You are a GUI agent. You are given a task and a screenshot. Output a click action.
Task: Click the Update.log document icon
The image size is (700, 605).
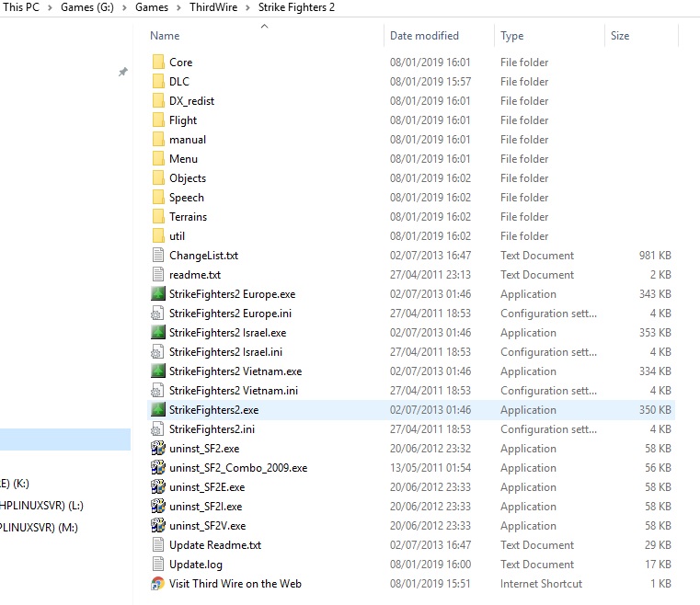point(158,564)
